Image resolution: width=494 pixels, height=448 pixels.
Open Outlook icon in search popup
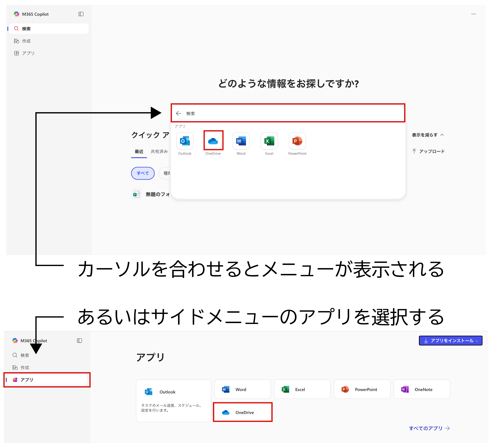[185, 141]
